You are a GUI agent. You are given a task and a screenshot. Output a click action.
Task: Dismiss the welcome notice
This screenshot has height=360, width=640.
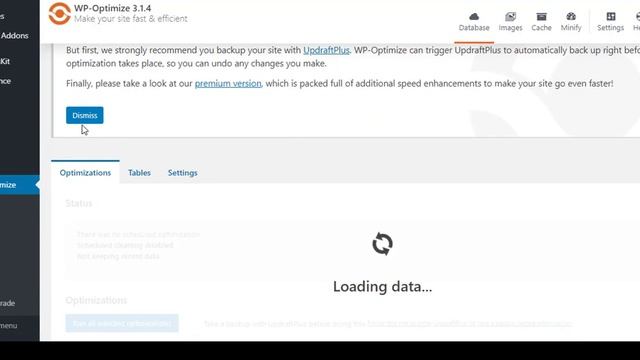point(84,116)
